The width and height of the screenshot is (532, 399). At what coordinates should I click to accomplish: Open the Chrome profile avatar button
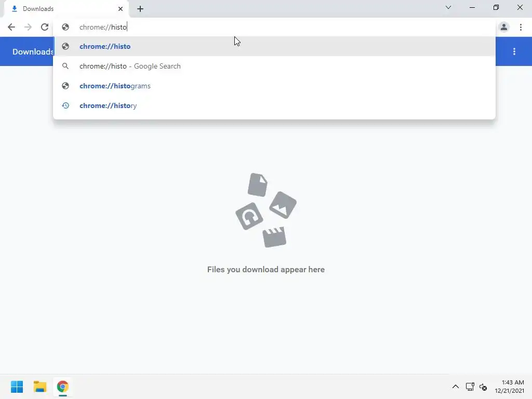click(504, 27)
